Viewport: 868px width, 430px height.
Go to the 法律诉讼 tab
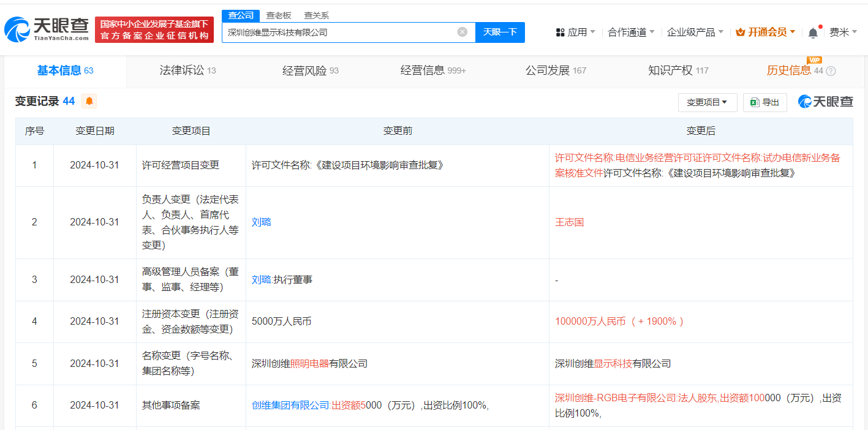[x=188, y=70]
